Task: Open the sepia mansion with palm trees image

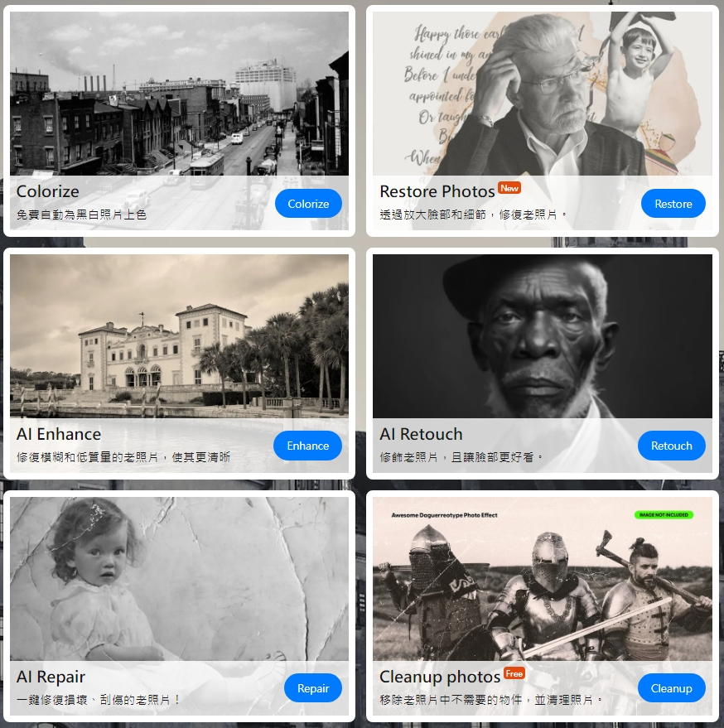Action: click(179, 336)
